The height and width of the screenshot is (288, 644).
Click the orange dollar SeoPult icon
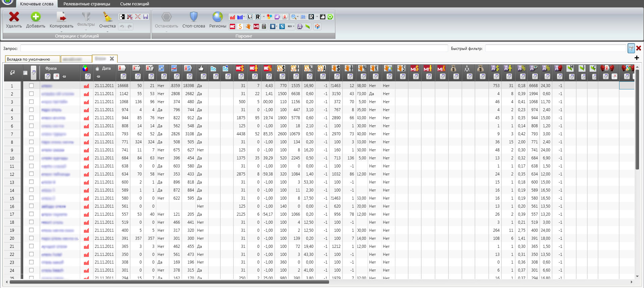240,26
